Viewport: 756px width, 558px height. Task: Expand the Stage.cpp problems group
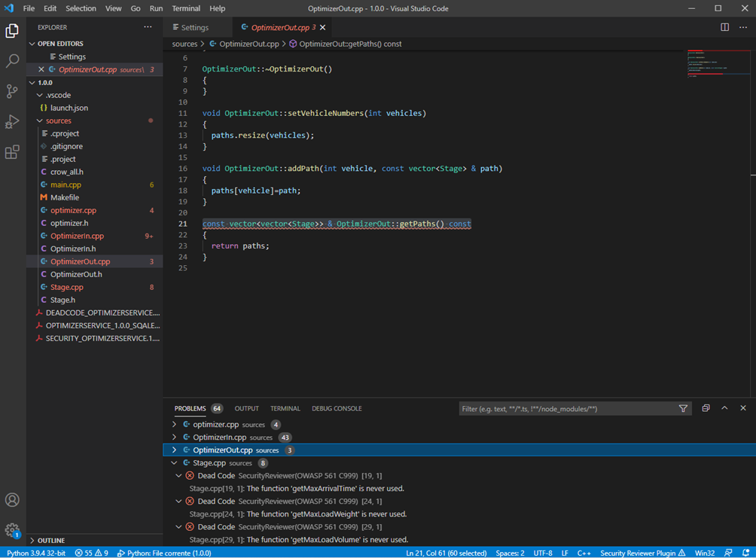tap(174, 462)
